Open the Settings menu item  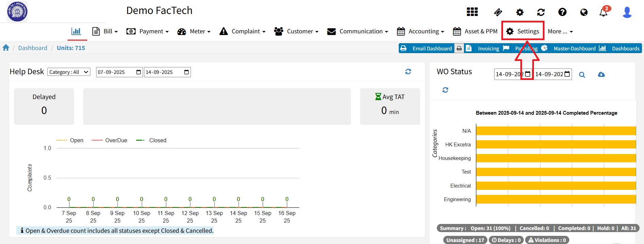pyautogui.click(x=523, y=31)
